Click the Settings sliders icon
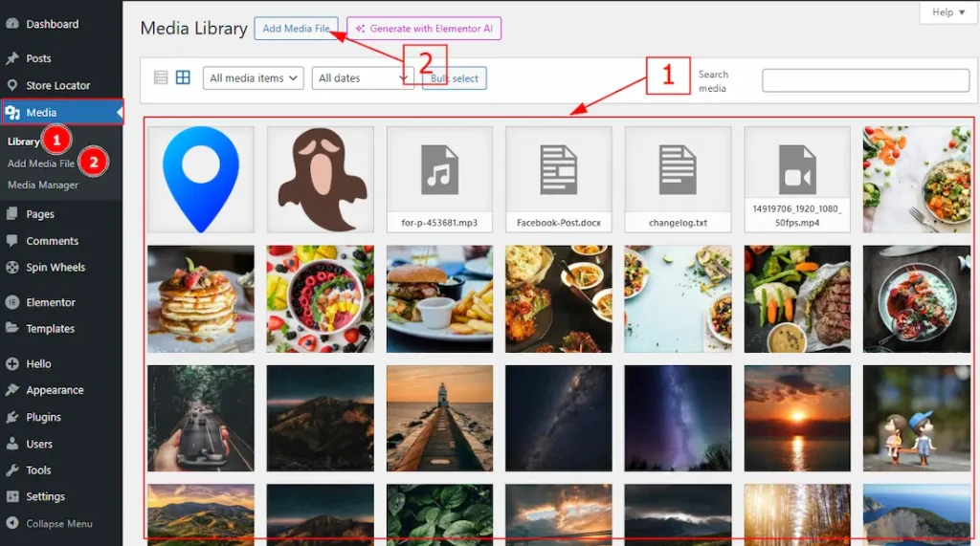Screen dimensions: 980x546 tap(11, 496)
